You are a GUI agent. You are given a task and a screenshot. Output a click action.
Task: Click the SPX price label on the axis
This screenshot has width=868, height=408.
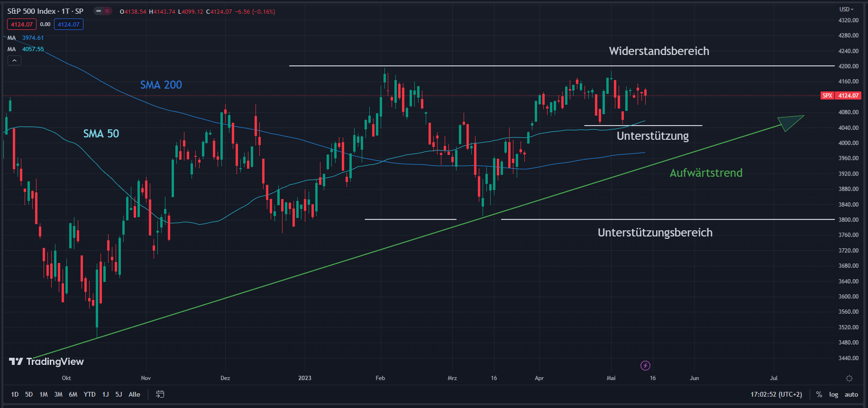pos(827,96)
